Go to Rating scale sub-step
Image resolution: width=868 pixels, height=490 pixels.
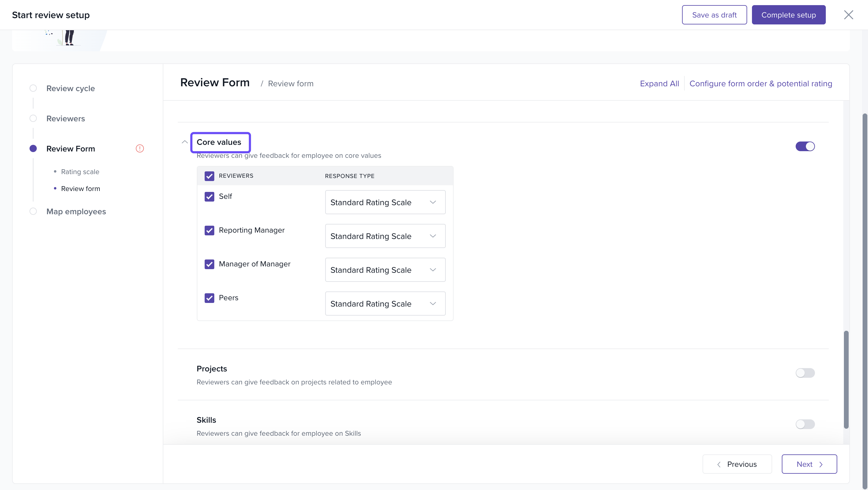[80, 172]
